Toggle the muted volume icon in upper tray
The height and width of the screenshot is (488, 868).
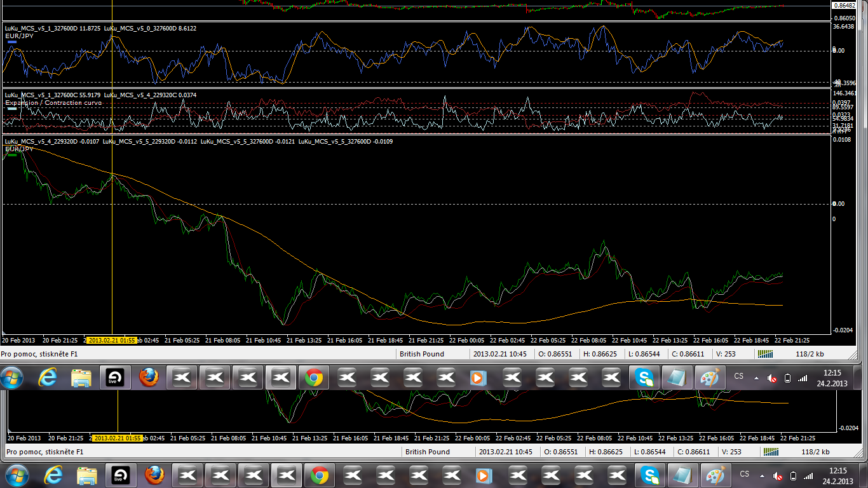[772, 378]
